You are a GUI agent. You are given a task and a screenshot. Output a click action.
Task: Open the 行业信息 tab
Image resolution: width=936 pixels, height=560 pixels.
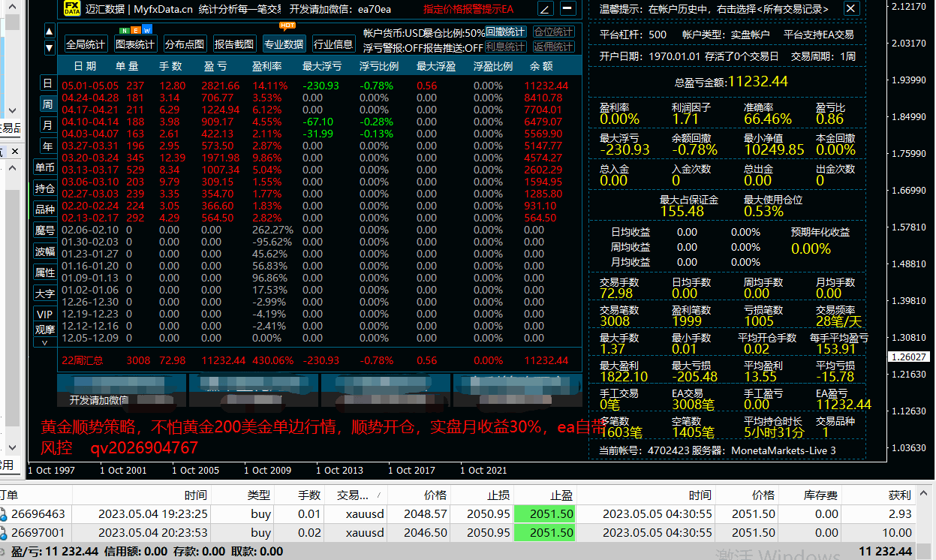coord(333,44)
